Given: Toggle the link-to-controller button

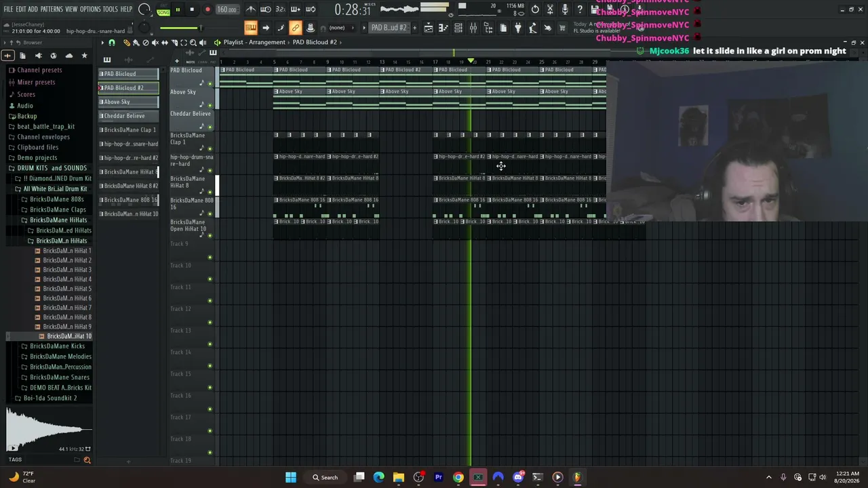Looking at the screenshot, I should (x=295, y=28).
